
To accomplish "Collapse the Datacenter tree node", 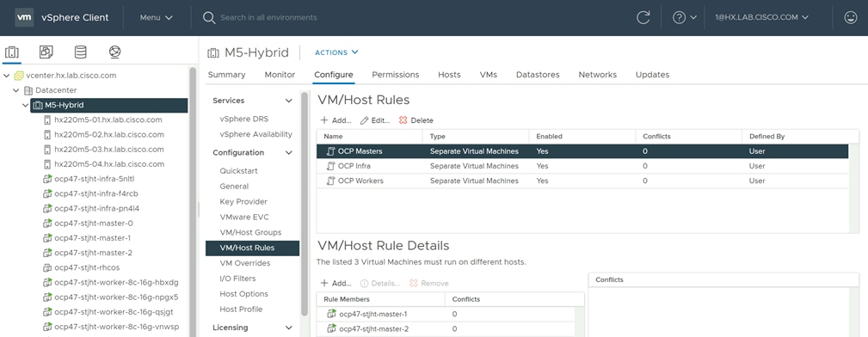I will (16, 90).
